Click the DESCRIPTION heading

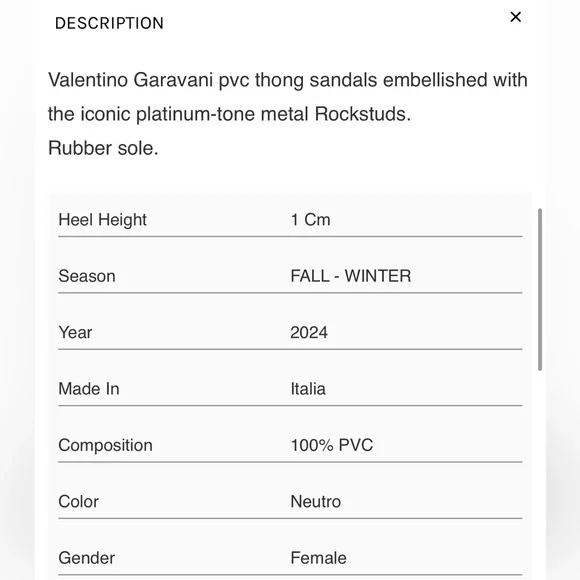tap(109, 23)
